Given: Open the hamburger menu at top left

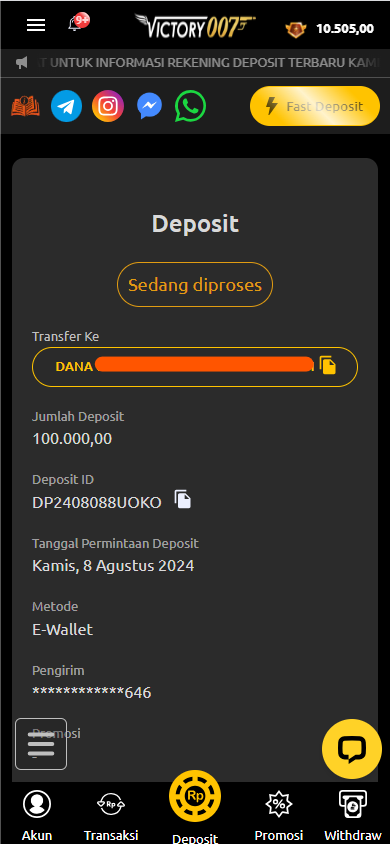Looking at the screenshot, I should tap(36, 25).
